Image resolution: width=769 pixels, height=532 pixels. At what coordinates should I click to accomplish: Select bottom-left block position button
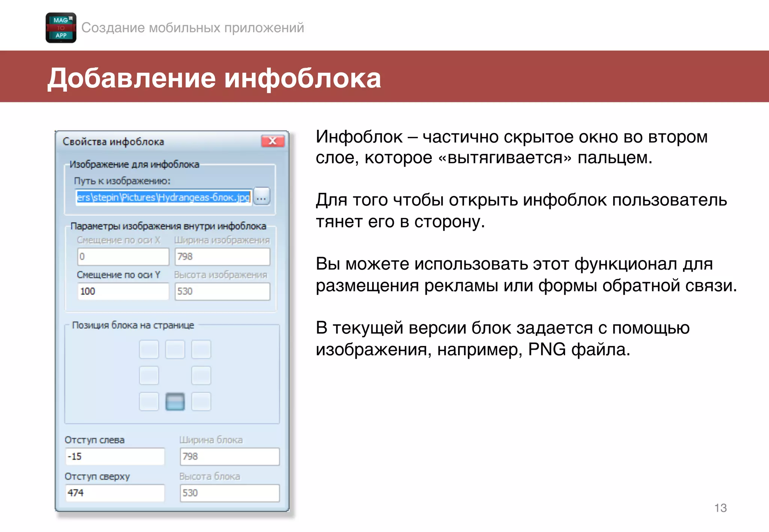[149, 401]
